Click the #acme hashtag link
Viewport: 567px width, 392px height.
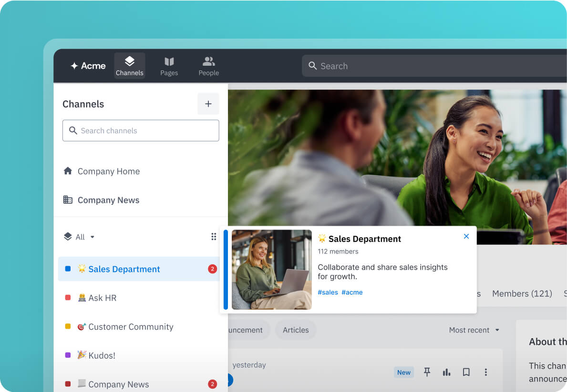coord(352,292)
